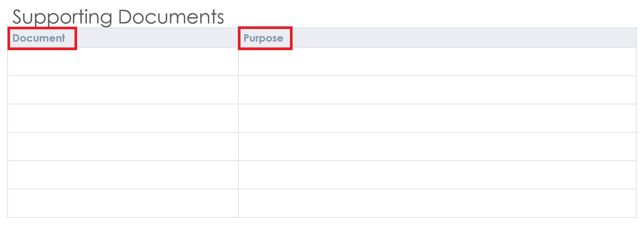Screen dimensions: 644x226
Task: Select the "Document" column header text
Action: [39, 38]
